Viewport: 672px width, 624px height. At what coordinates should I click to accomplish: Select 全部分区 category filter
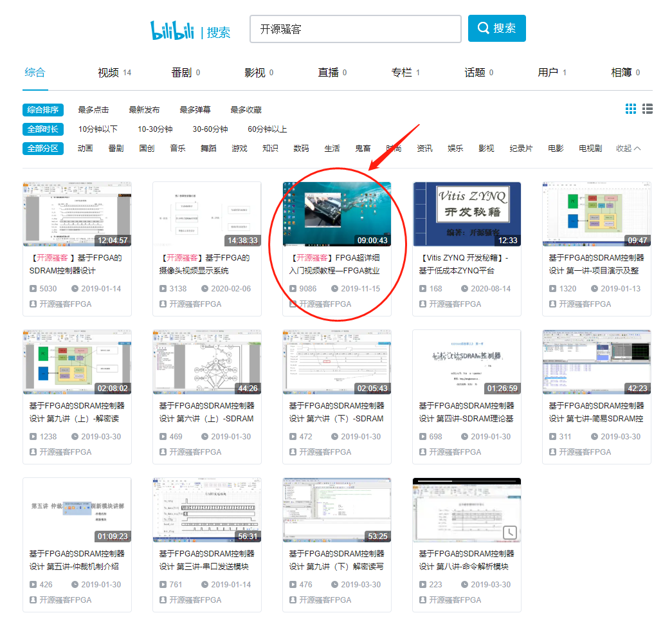(x=43, y=149)
